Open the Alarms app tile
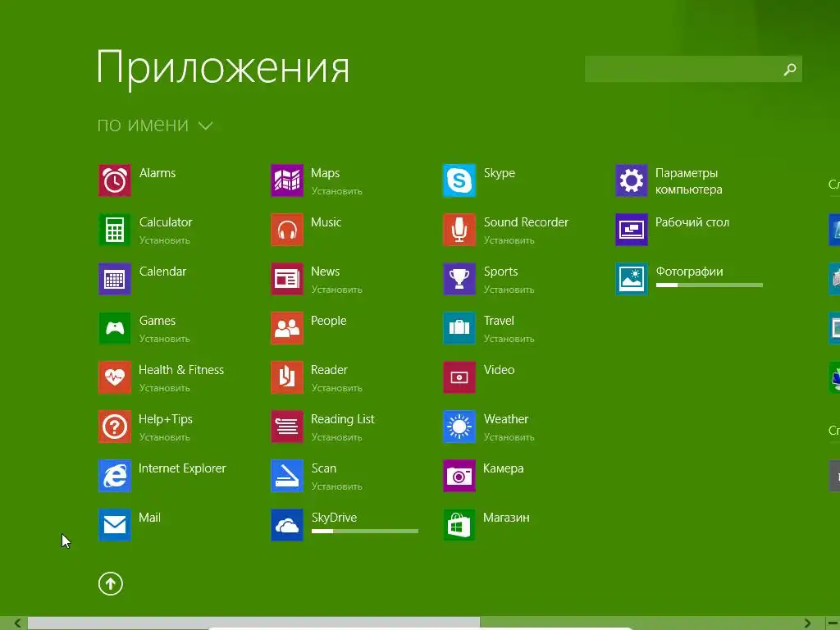 click(x=115, y=180)
